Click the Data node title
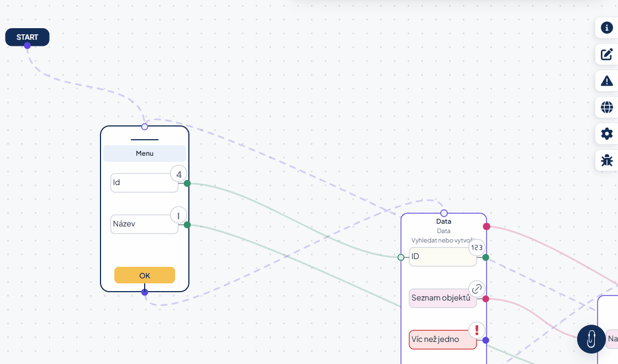This screenshot has height=364, width=618. (443, 221)
